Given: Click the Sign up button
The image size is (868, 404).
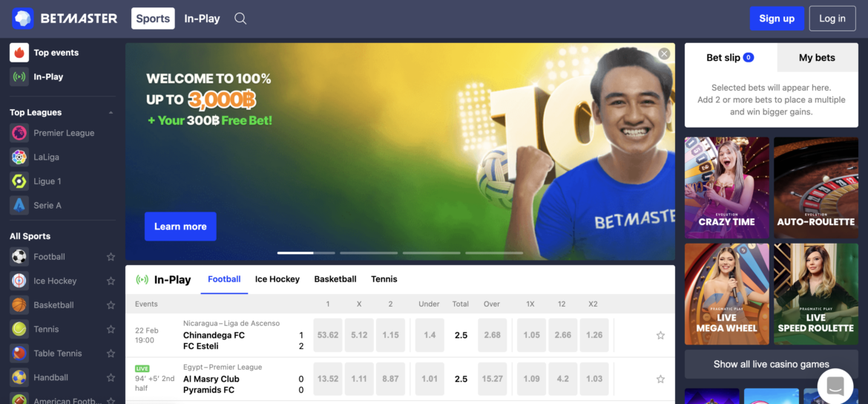Looking at the screenshot, I should point(777,19).
